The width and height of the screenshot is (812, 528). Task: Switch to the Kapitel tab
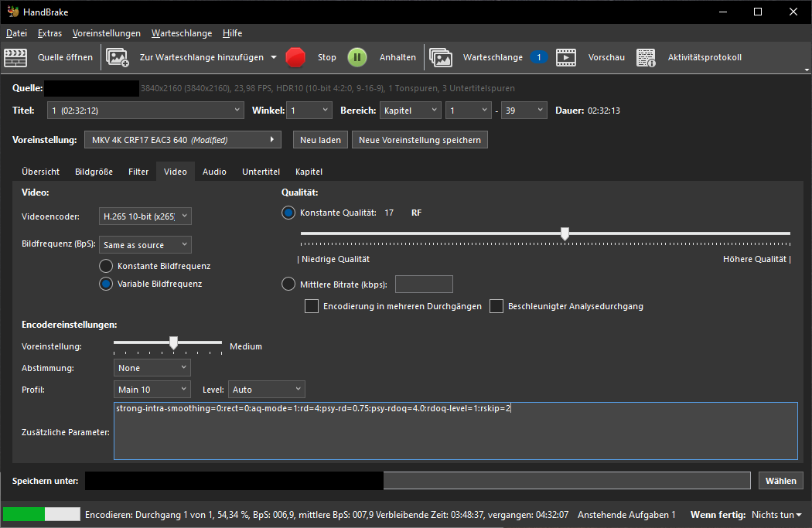coord(309,172)
